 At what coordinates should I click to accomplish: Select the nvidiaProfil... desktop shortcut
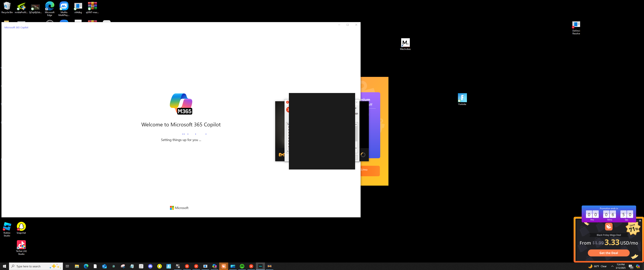(21, 8)
